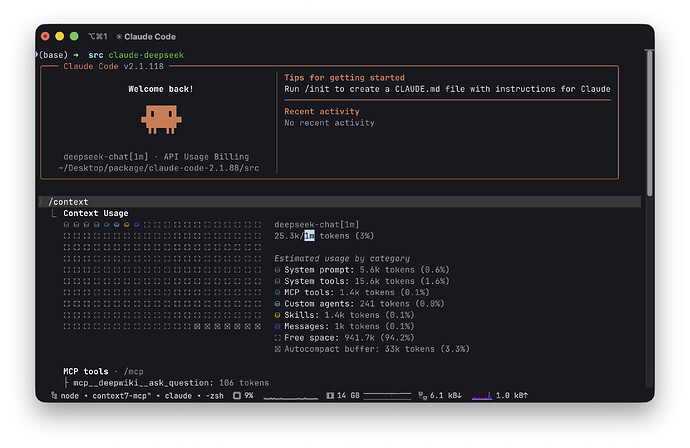690x448 pixels.
Task: Click the 'Claude Code v2.1.118' header text
Action: click(114, 66)
